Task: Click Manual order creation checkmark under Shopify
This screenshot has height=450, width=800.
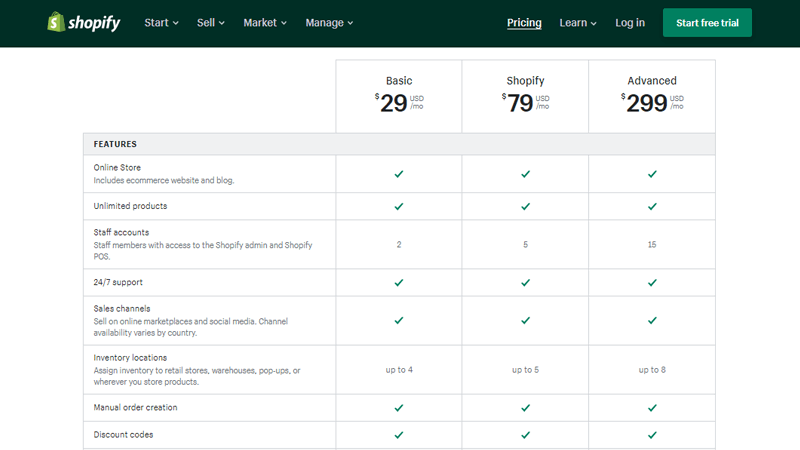Action: pos(526,408)
